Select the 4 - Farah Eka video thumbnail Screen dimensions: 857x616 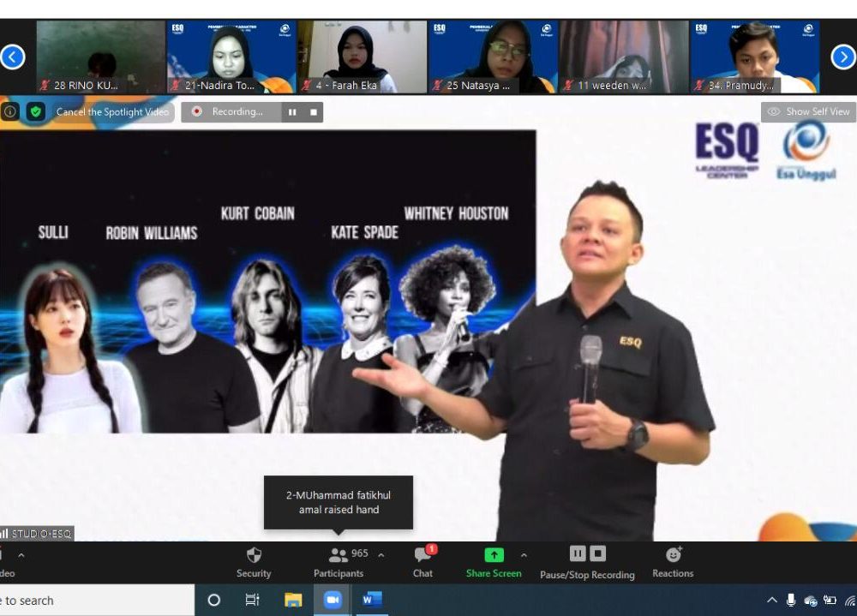click(363, 57)
